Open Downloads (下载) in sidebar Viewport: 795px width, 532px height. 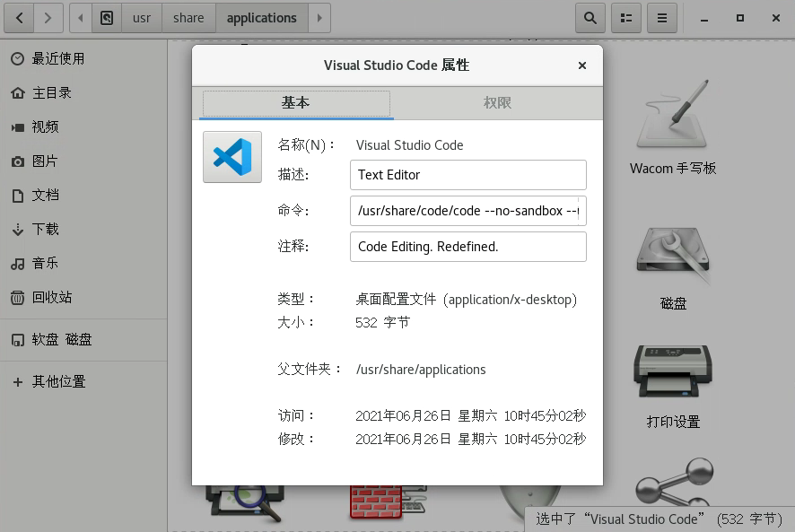[x=83, y=230]
